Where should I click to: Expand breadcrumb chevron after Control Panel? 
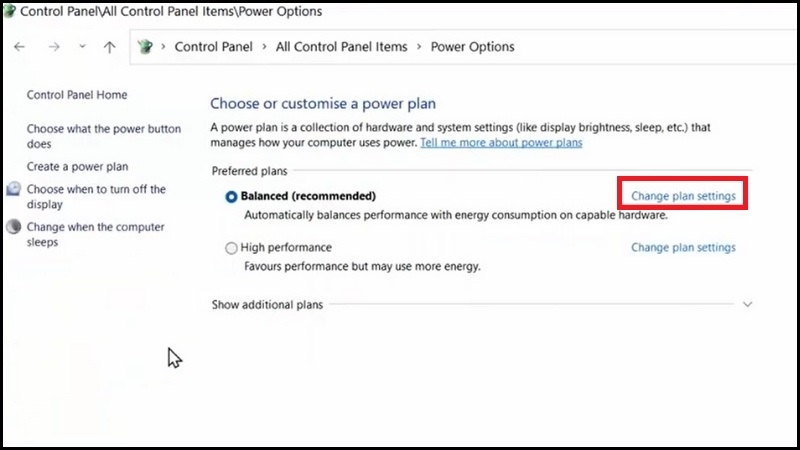pos(264,47)
